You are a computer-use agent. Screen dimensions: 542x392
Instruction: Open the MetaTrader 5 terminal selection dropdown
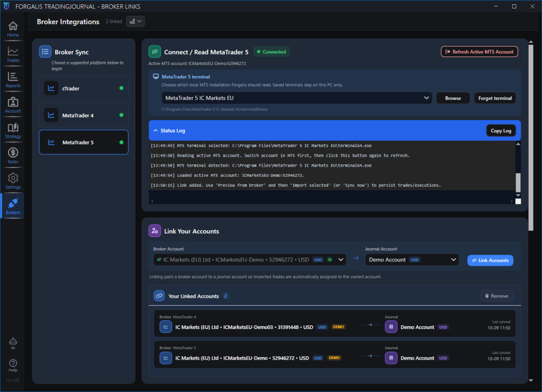[296, 98]
